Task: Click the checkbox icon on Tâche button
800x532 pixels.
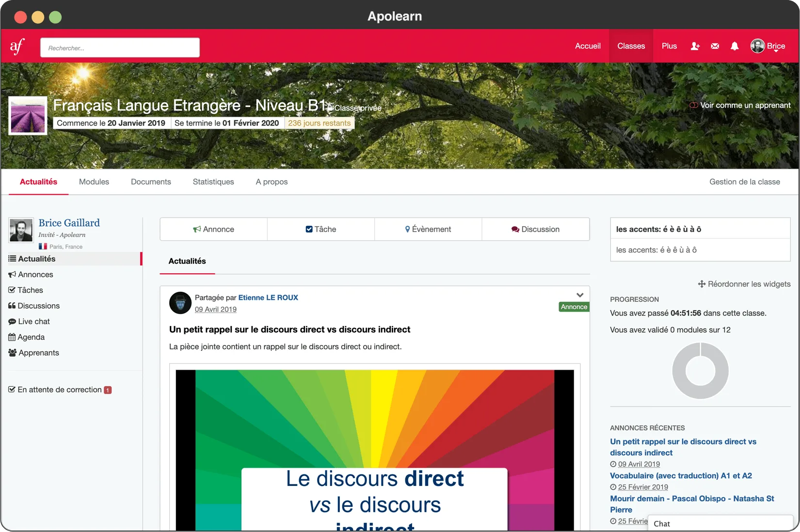Action: click(x=309, y=229)
